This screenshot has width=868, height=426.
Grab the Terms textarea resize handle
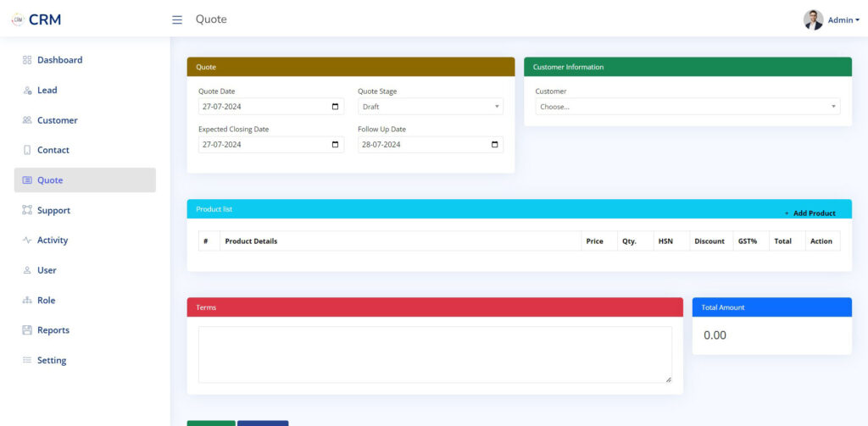point(668,379)
